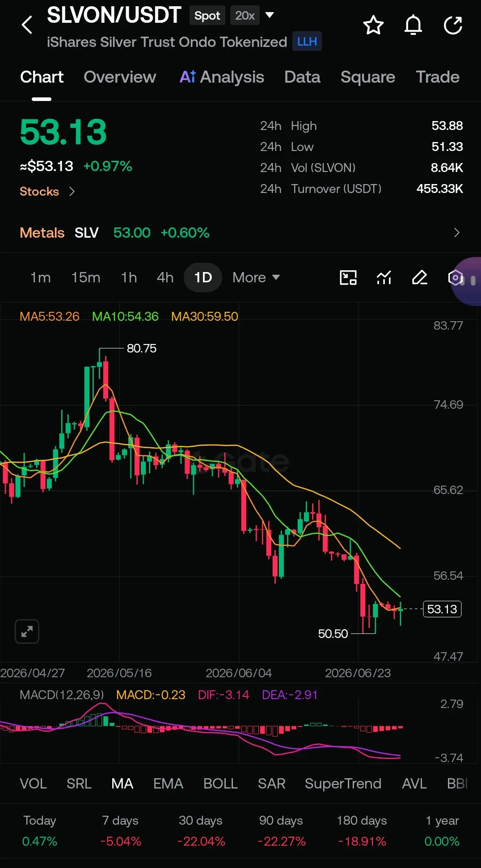481x868 pixels.
Task: Tap the 24h Turnover 455.33K value
Action: click(x=439, y=189)
